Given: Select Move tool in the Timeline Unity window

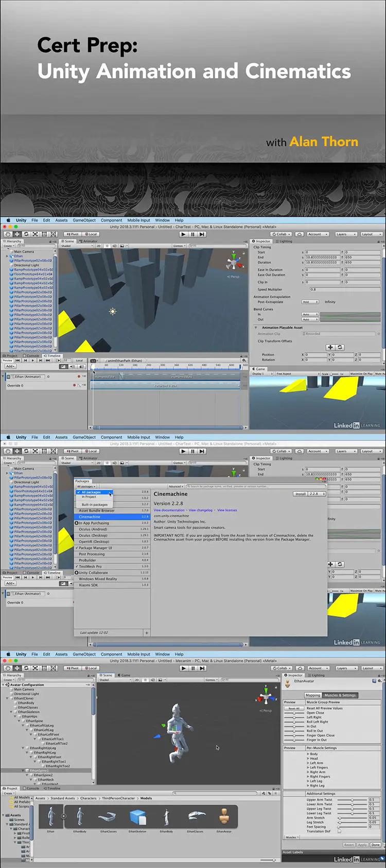Looking at the screenshot, I should [17, 234].
